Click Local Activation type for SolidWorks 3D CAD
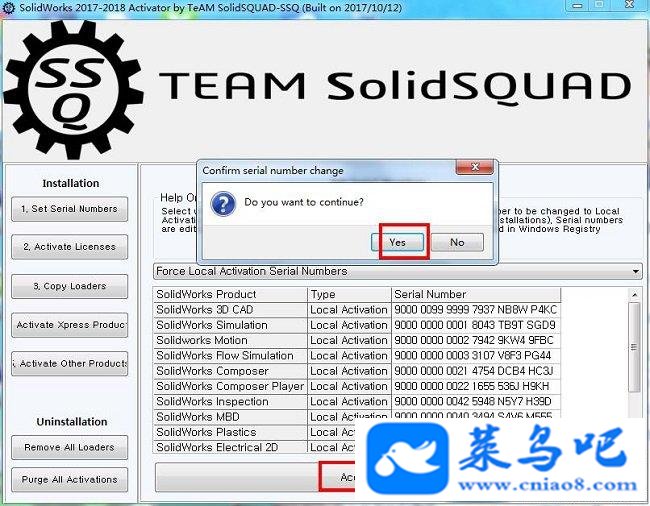This screenshot has height=506, width=650. coord(349,310)
